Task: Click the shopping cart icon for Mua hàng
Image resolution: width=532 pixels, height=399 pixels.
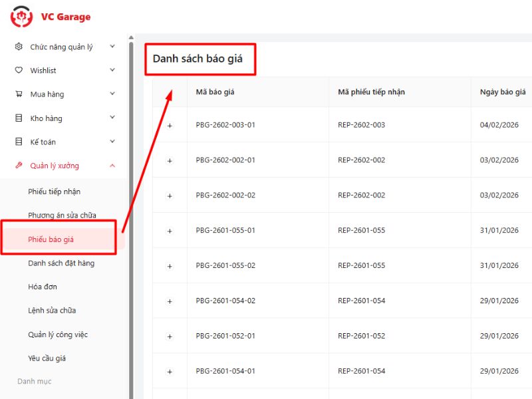Action: pos(19,94)
